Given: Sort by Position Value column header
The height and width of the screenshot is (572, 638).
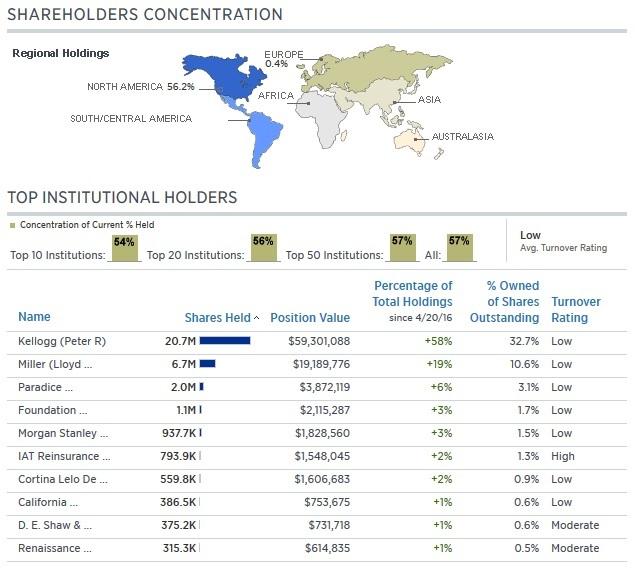Looking at the screenshot, I should (310, 318).
